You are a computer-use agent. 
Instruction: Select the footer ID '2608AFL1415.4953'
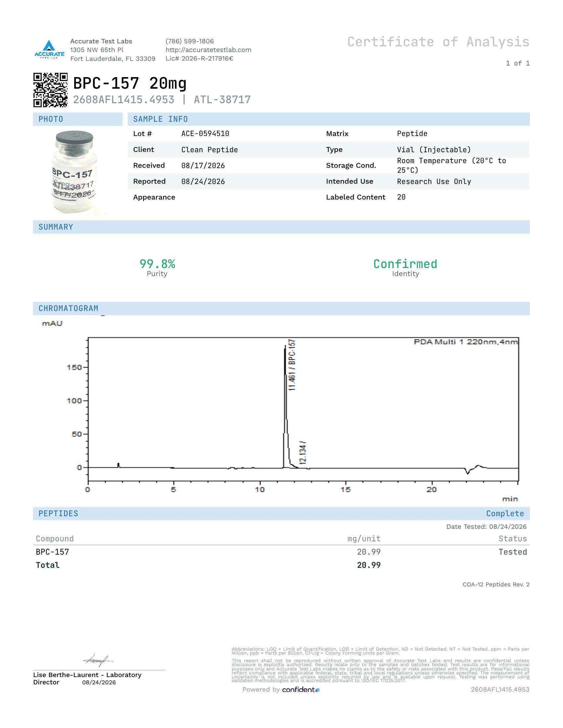[500, 689]
